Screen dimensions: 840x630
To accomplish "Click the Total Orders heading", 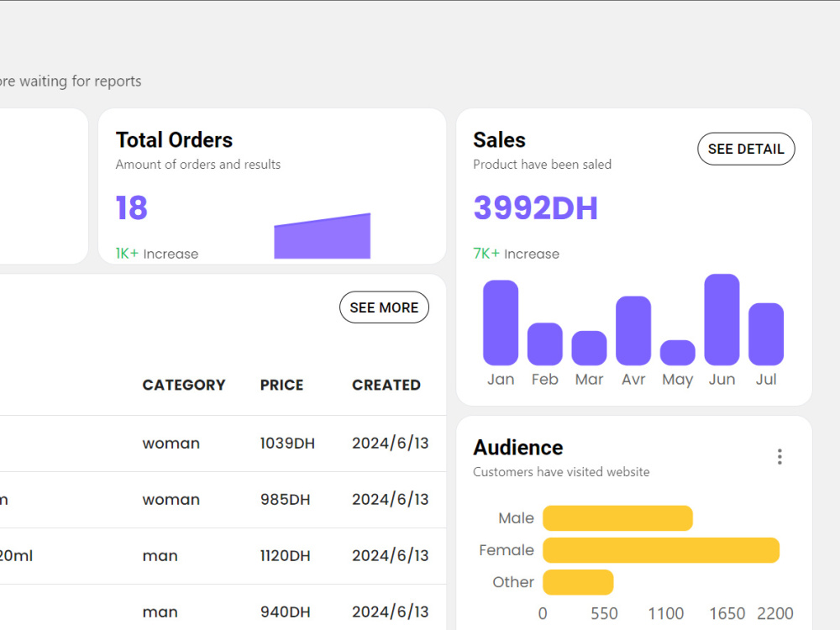I will click(x=174, y=140).
